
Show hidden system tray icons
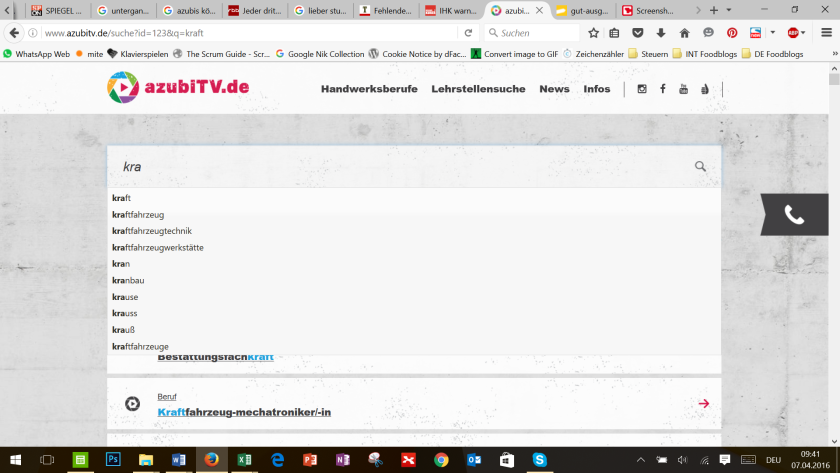click(640, 460)
